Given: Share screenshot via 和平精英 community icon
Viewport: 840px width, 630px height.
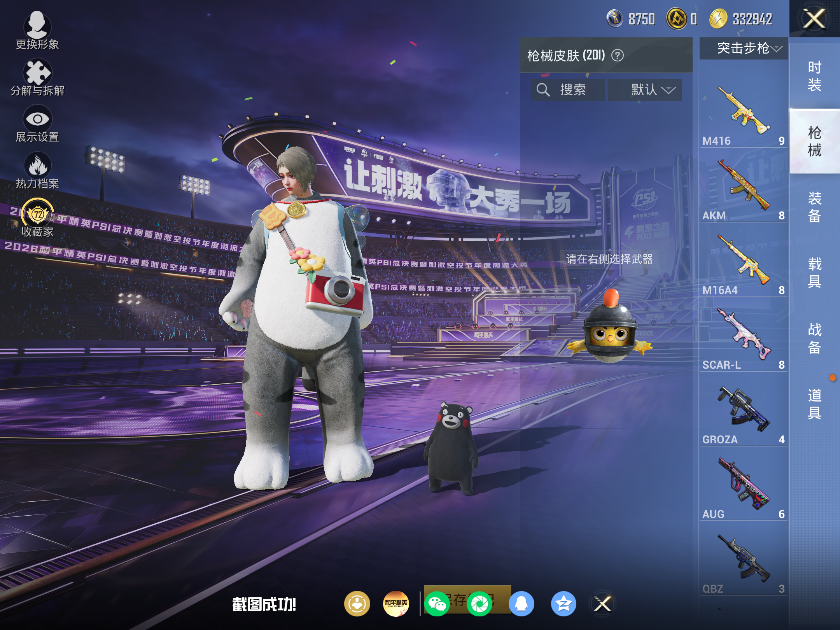Looking at the screenshot, I should tap(396, 604).
